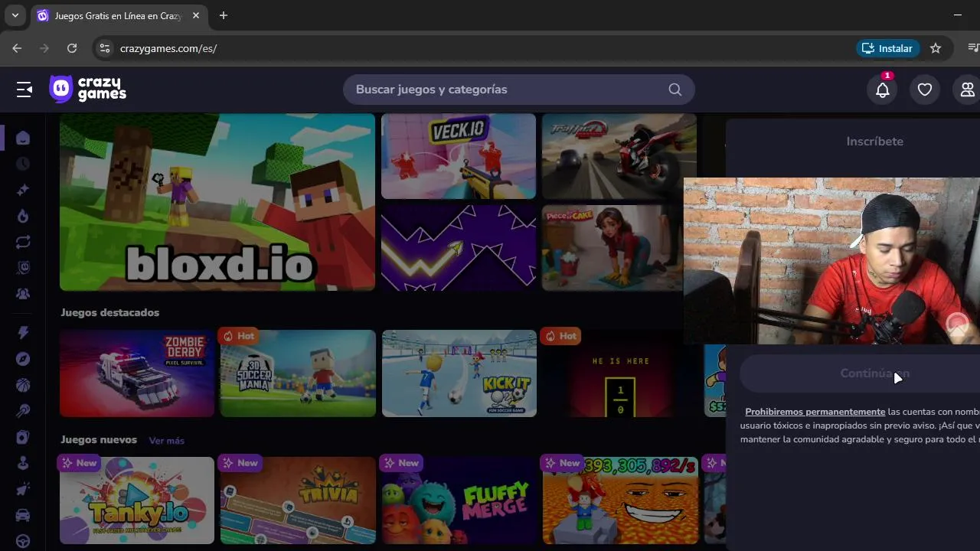Open the friends icon in header
Image resolution: width=980 pixels, height=551 pixels.
967,90
